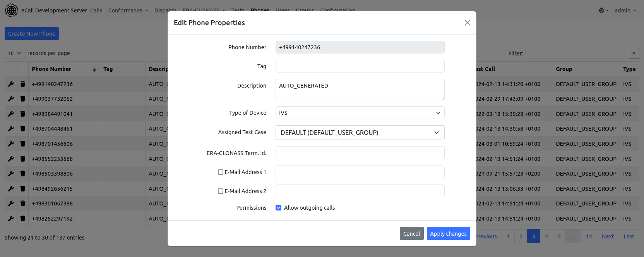Click the eCall globe logo icon
The width and height of the screenshot is (644, 257).
(x=11, y=10)
